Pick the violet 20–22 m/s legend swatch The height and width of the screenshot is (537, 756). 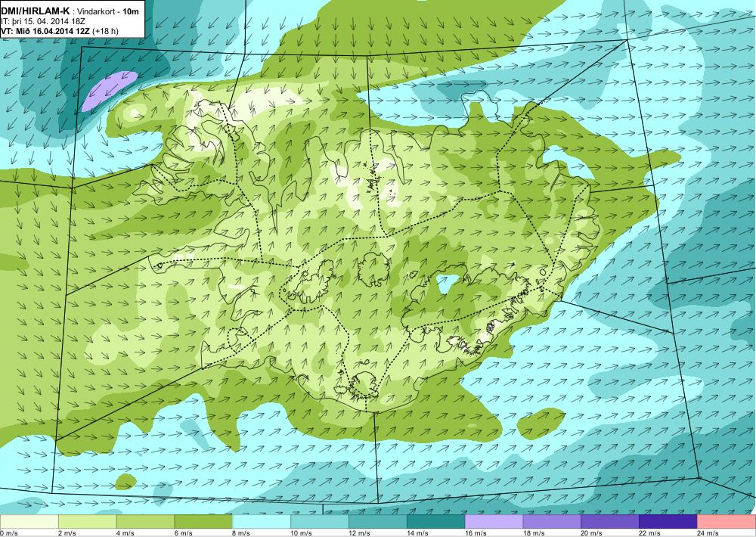pos(610,522)
